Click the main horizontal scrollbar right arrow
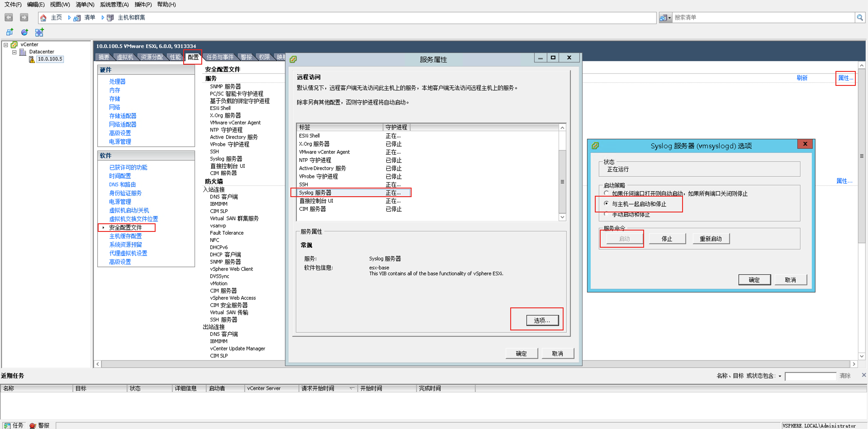This screenshot has width=868, height=429. pyautogui.click(x=854, y=364)
